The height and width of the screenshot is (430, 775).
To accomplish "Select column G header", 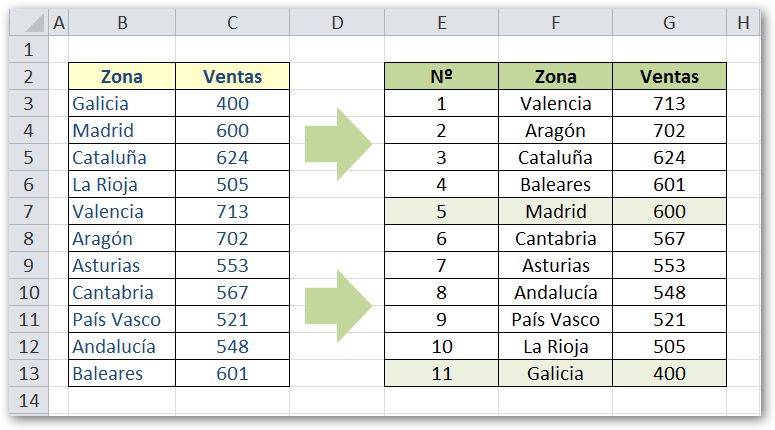I will 669,23.
